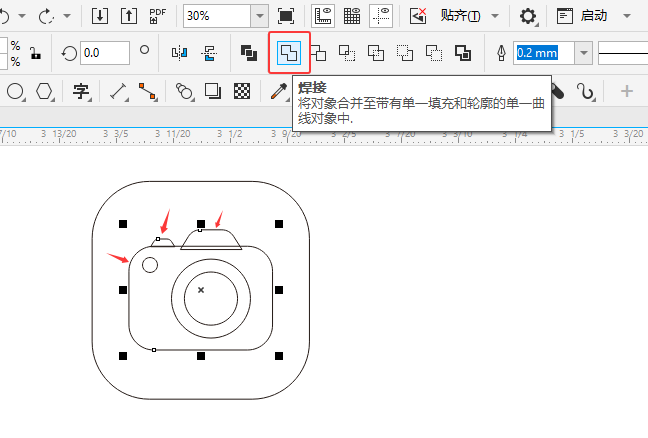This screenshot has width=648, height=438.
Task: Open the redo history dropdown arrow
Action: click(x=67, y=17)
